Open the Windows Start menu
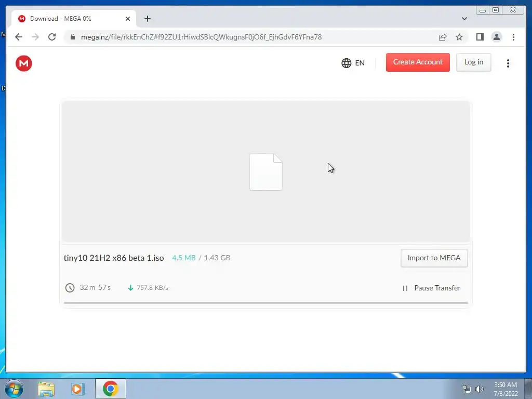532x399 pixels. pyautogui.click(x=14, y=389)
